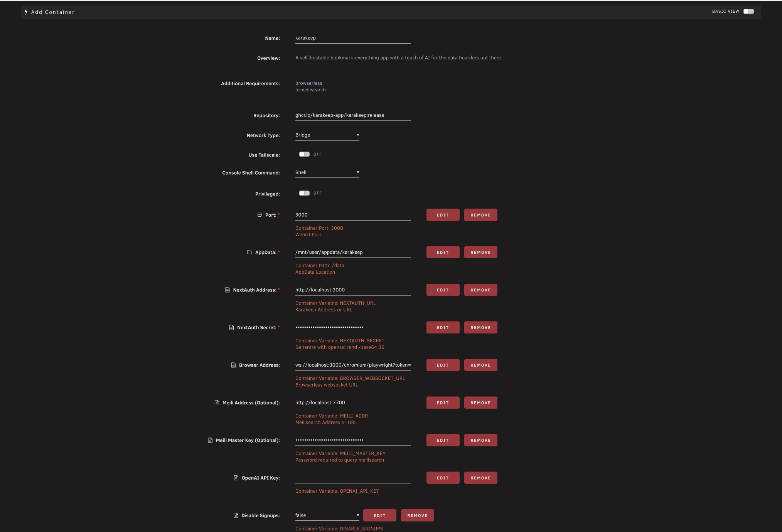Click Edit button for Port
Image resolution: width=782 pixels, height=532 pixels.
tap(443, 215)
